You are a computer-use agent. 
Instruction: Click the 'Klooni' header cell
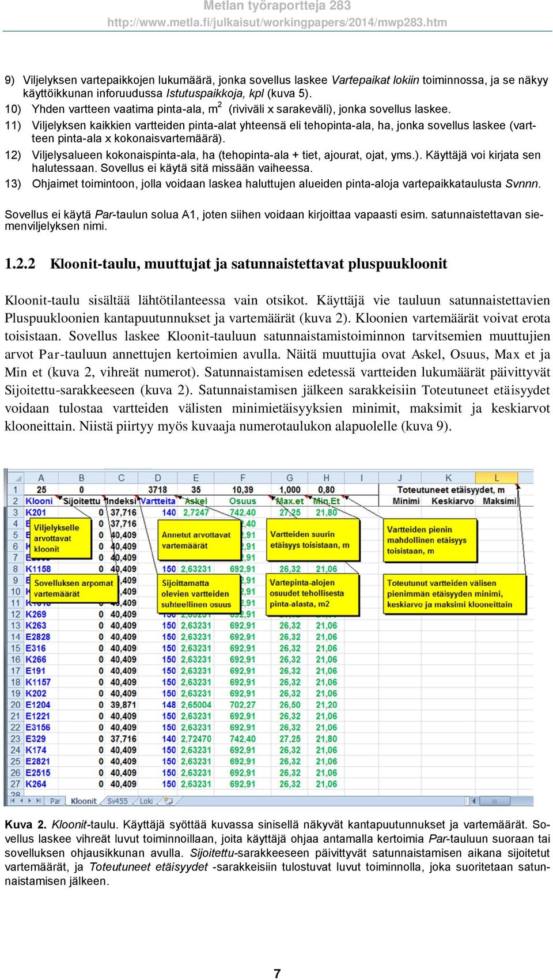[x=41, y=501]
